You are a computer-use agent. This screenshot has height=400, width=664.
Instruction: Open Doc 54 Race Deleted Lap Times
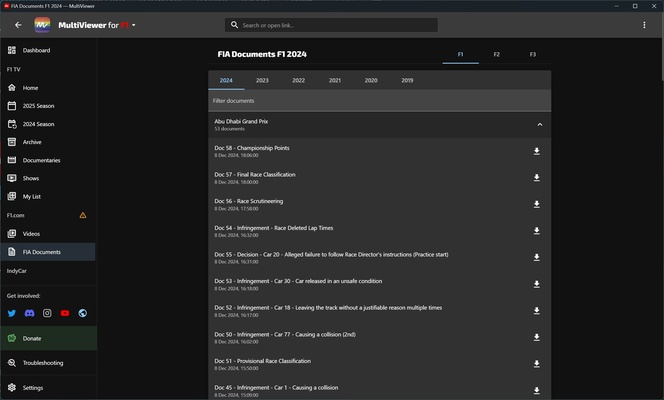tap(379, 231)
